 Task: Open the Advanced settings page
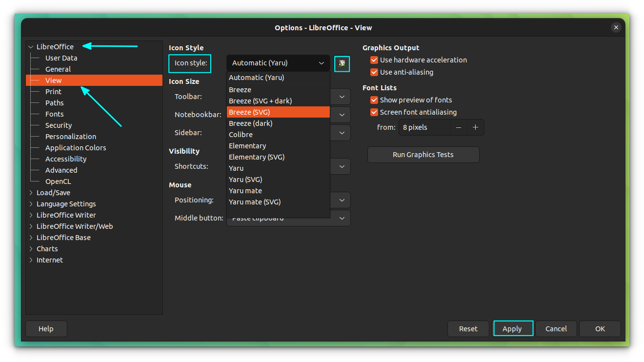(x=61, y=170)
